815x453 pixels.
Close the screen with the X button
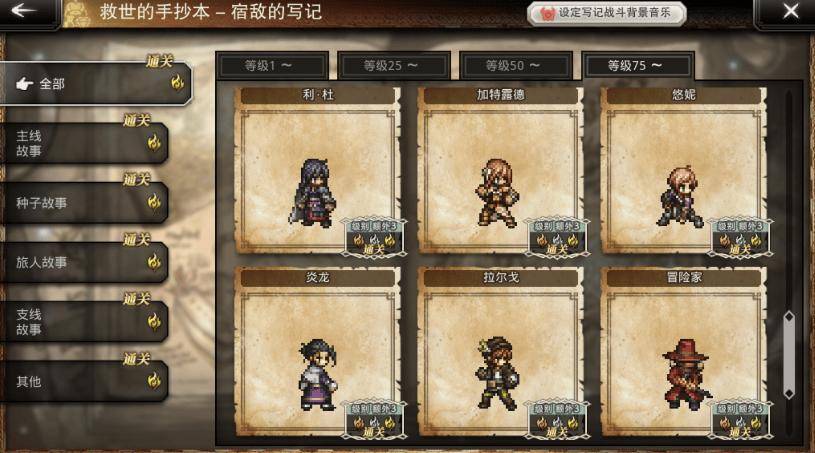pyautogui.click(x=791, y=10)
